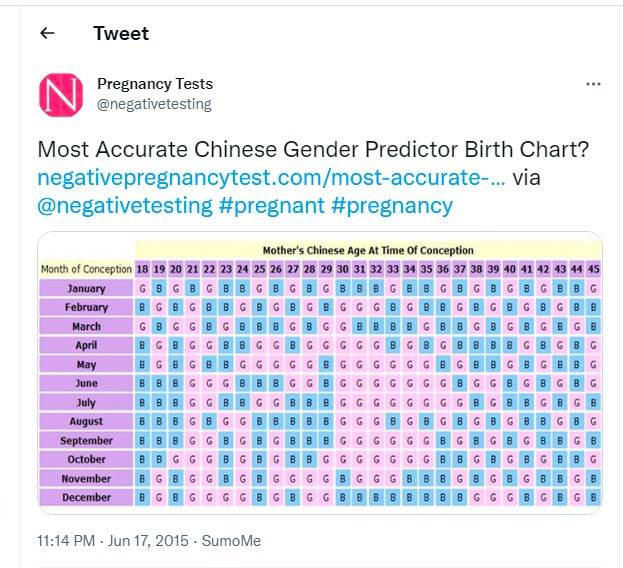Image resolution: width=623 pixels, height=568 pixels.
Task: Click the December row label in chart
Action: [86, 497]
